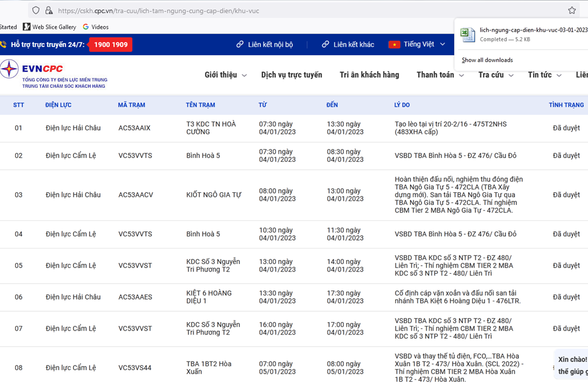Expand the Tiếng Việt language dropdown

[424, 44]
